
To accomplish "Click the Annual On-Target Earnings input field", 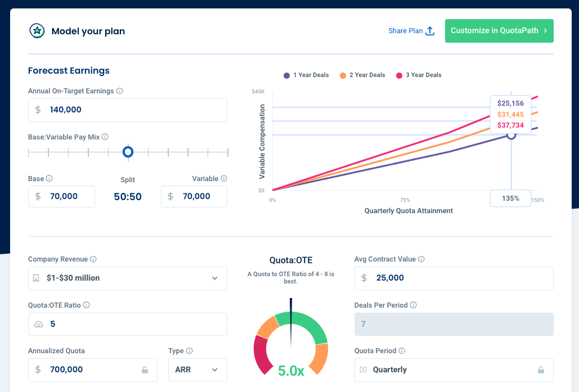I will (128, 110).
